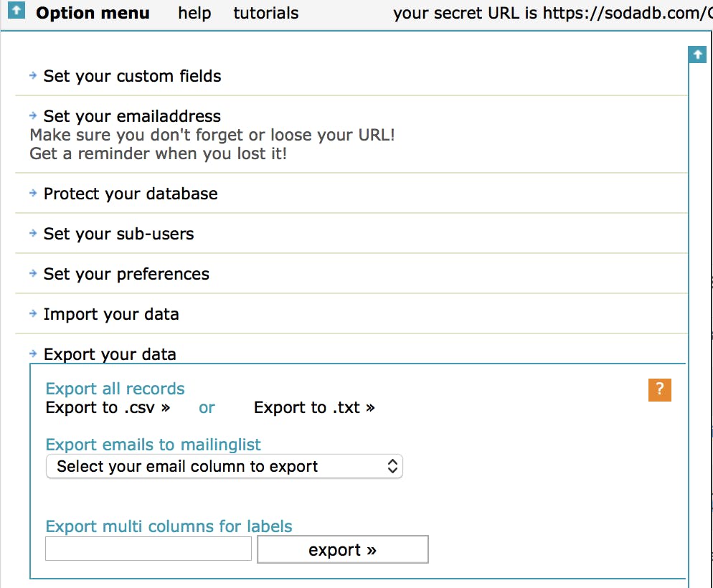Click the Option menu heading
Image resolution: width=713 pixels, height=588 pixels.
coord(93,13)
